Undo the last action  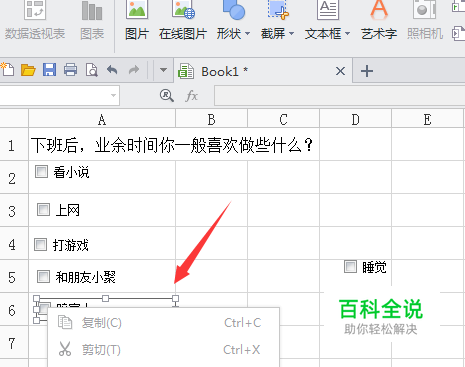click(x=112, y=70)
